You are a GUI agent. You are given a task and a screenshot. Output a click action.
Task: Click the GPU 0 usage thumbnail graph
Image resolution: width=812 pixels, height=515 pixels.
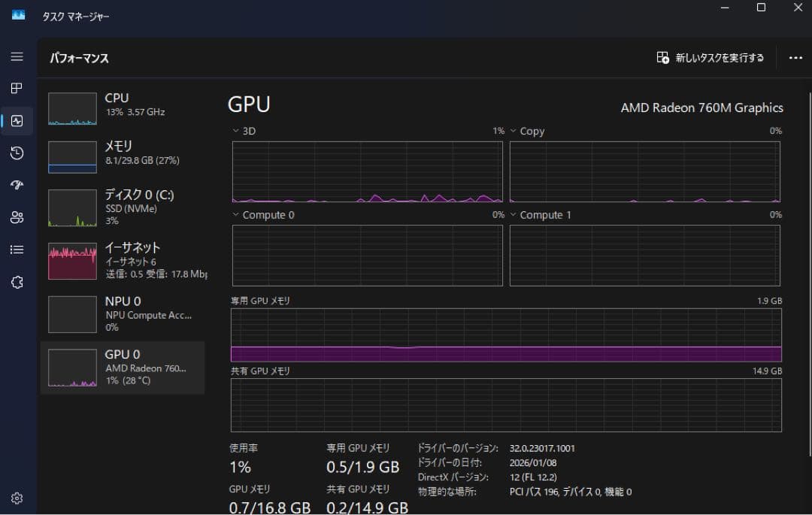coord(72,367)
